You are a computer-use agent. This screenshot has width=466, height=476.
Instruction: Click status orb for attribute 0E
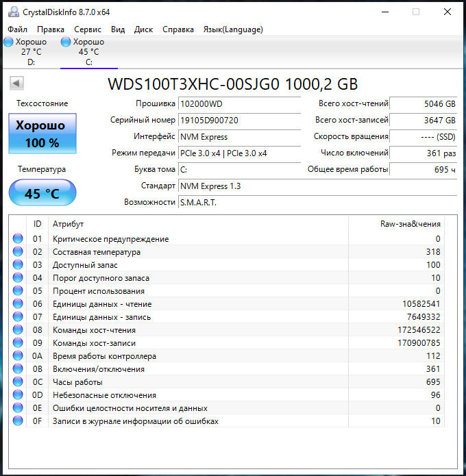(x=18, y=408)
